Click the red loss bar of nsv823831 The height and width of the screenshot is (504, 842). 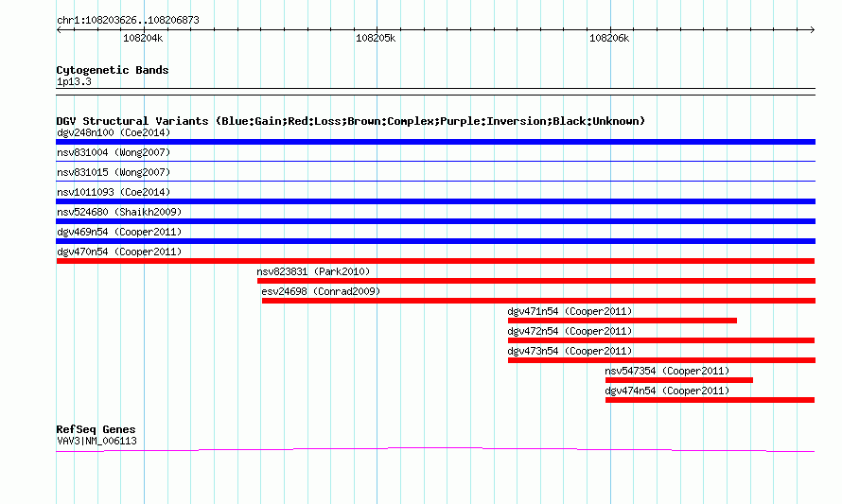pyautogui.click(x=535, y=281)
